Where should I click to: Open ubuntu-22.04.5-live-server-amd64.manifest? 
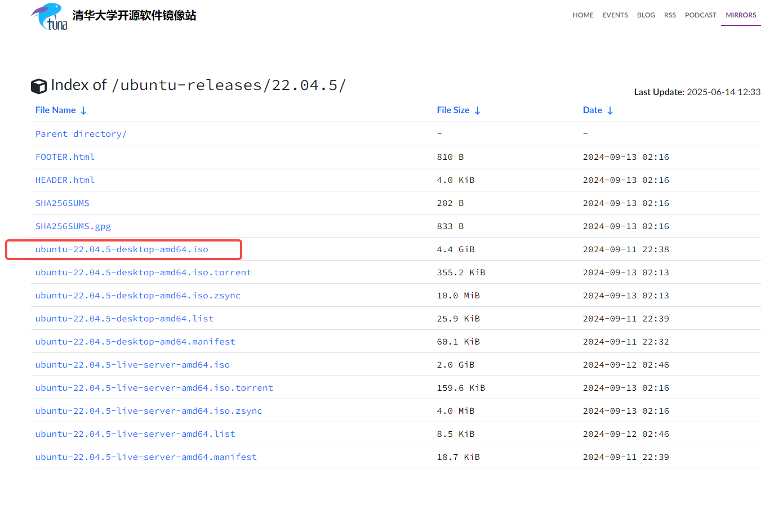(146, 457)
